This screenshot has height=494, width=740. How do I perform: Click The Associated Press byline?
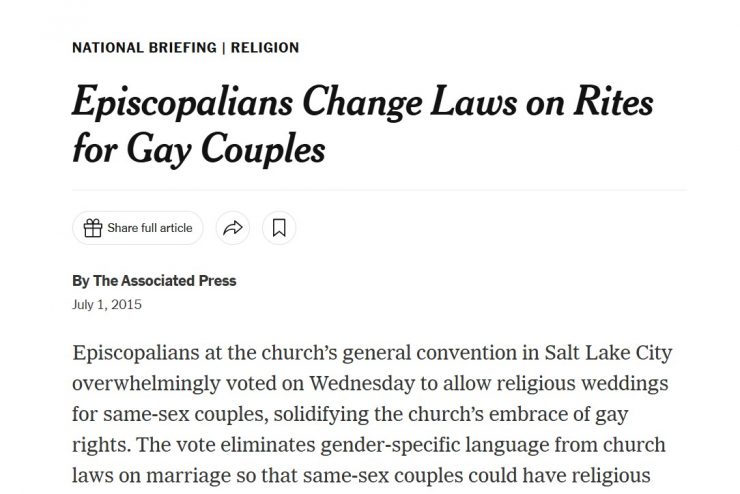pos(165,281)
